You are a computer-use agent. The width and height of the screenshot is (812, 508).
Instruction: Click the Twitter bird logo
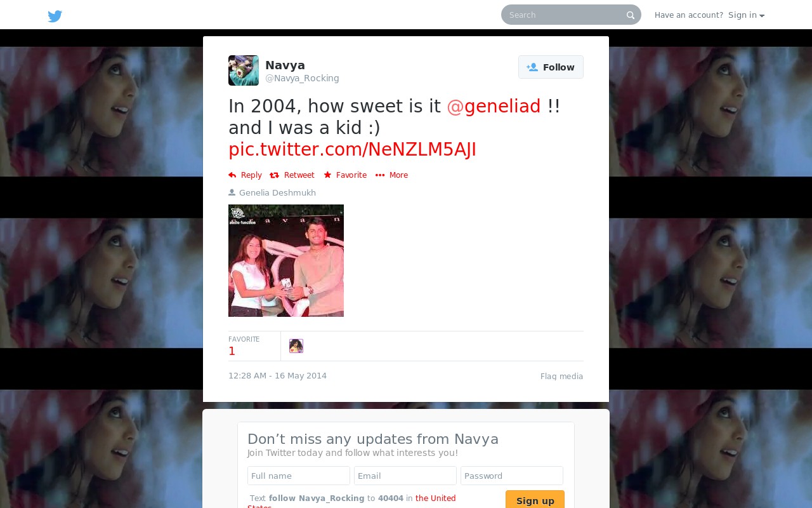click(x=55, y=16)
